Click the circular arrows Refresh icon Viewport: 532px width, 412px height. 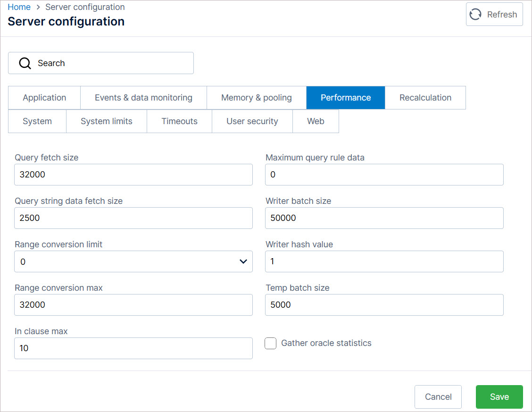click(475, 15)
